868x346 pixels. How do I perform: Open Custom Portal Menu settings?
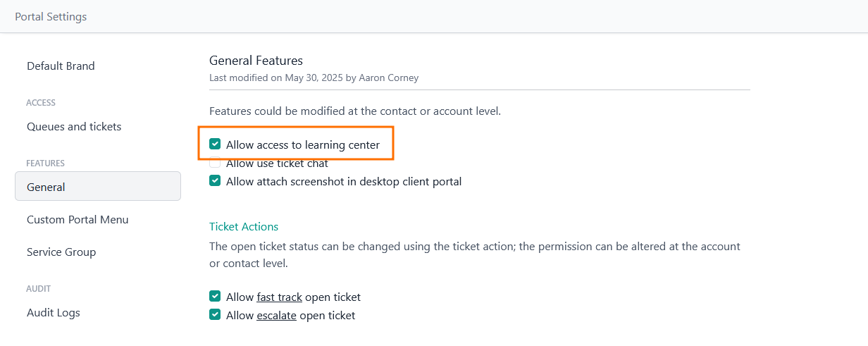pos(77,220)
